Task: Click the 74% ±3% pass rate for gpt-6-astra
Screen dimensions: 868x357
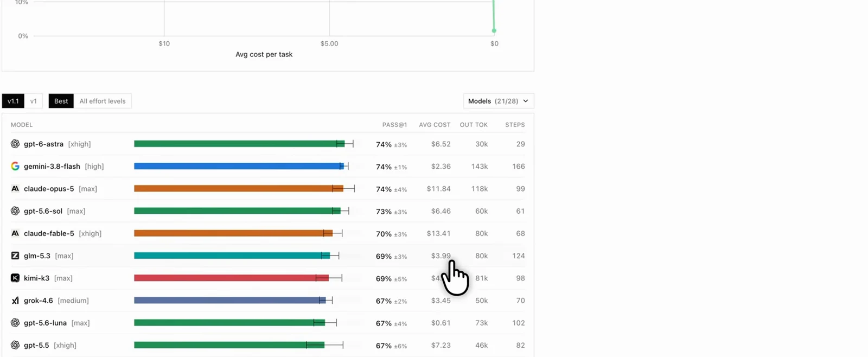Action: pyautogui.click(x=391, y=144)
